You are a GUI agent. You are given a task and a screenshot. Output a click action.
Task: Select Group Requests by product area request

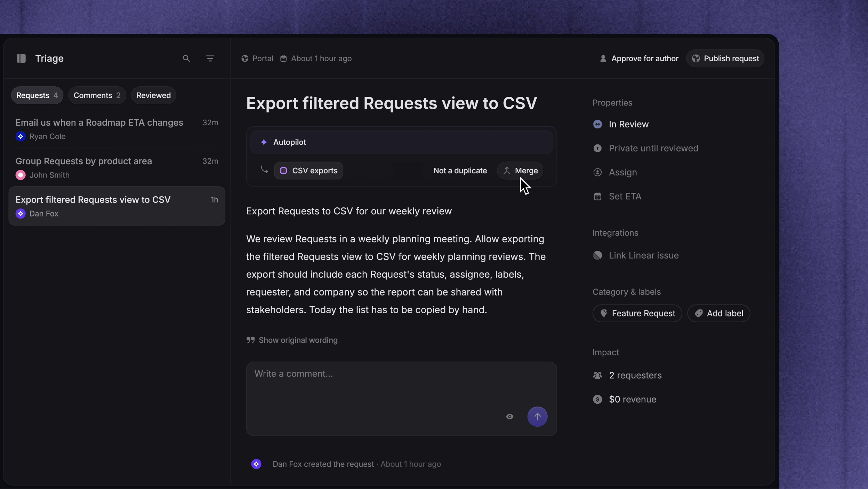pos(117,168)
